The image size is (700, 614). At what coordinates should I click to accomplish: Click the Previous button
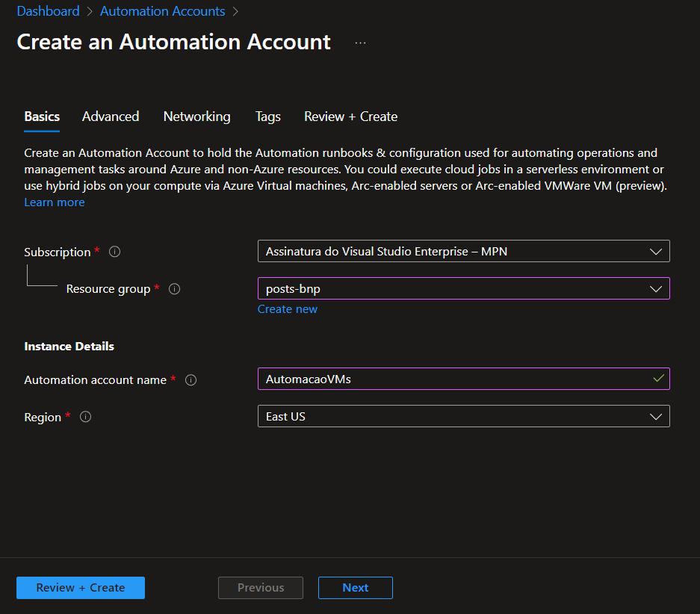click(261, 588)
